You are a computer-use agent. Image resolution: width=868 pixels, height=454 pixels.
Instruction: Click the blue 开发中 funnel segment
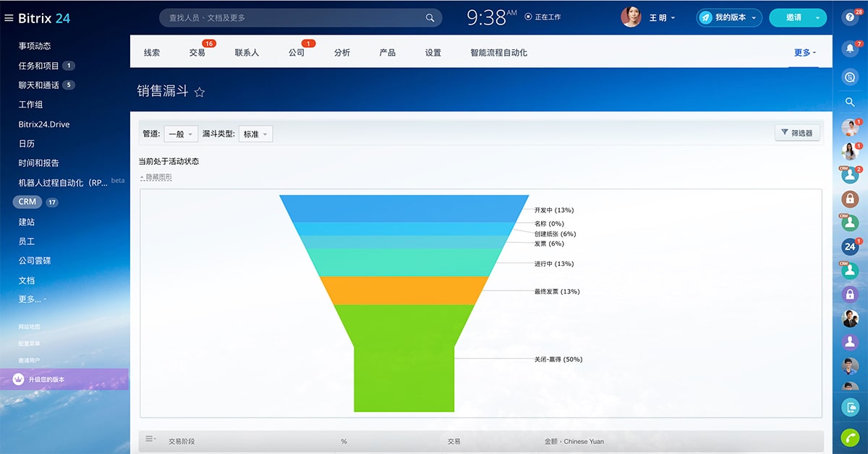tap(404, 208)
